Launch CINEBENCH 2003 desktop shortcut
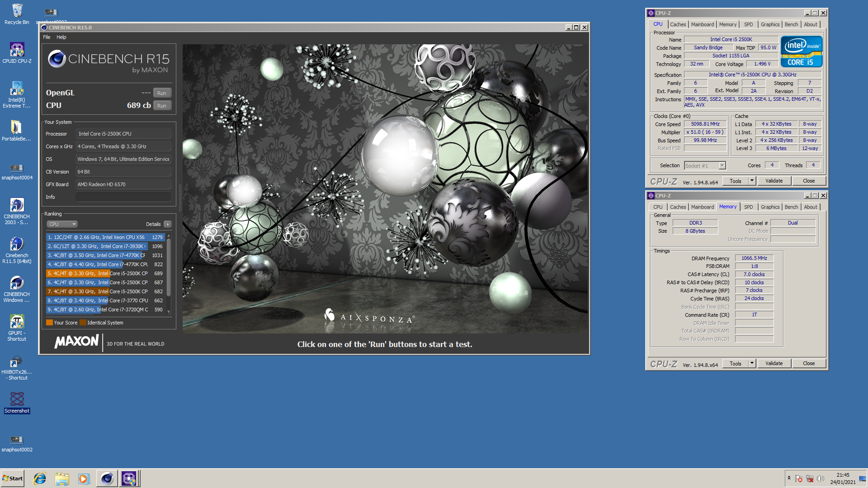 tap(17, 211)
